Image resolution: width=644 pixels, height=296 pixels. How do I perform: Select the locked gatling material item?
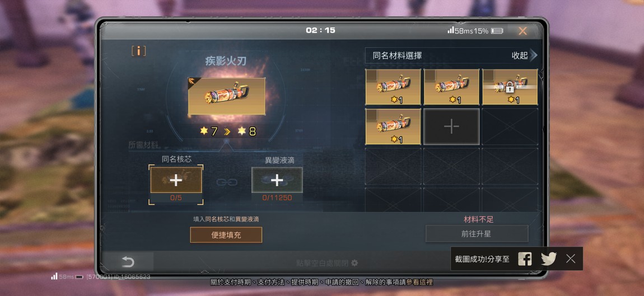tap(510, 87)
